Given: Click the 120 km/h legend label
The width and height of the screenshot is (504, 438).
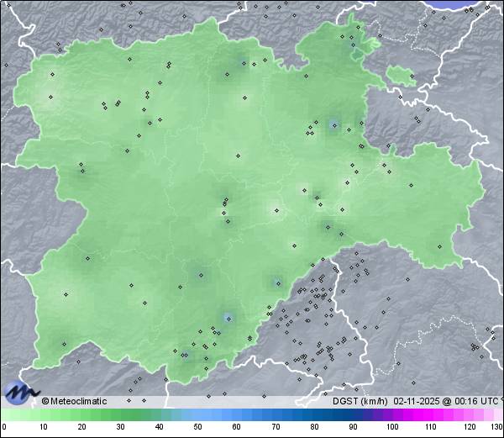Looking at the screenshot, I should pos(469,427).
